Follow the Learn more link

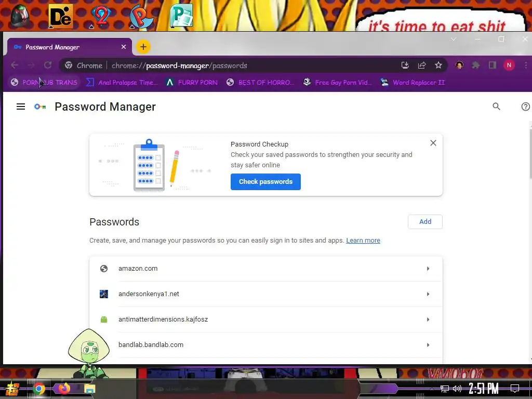pos(363,240)
